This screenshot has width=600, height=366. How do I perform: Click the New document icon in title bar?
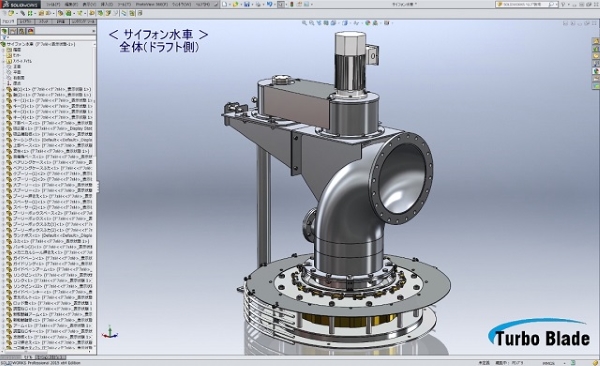(225, 4)
